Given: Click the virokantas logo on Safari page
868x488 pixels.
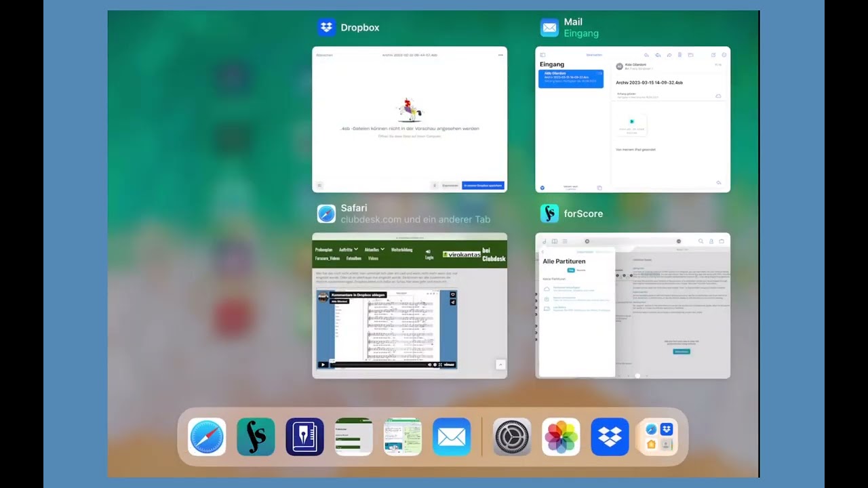Looking at the screenshot, I should [x=461, y=255].
